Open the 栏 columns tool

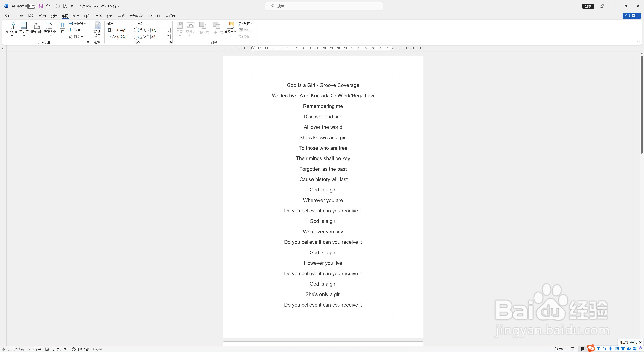62,29
